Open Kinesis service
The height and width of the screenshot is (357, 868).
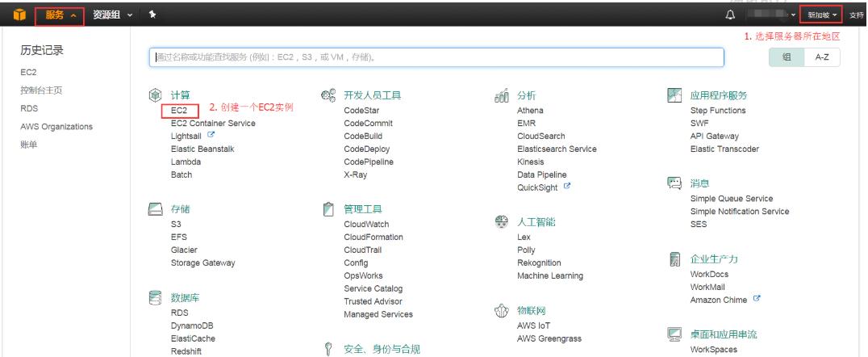pyautogui.click(x=531, y=162)
